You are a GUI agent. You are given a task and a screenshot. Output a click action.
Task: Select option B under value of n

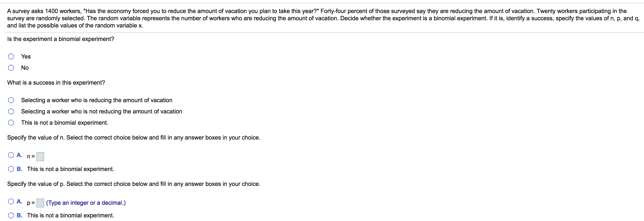tap(11, 169)
